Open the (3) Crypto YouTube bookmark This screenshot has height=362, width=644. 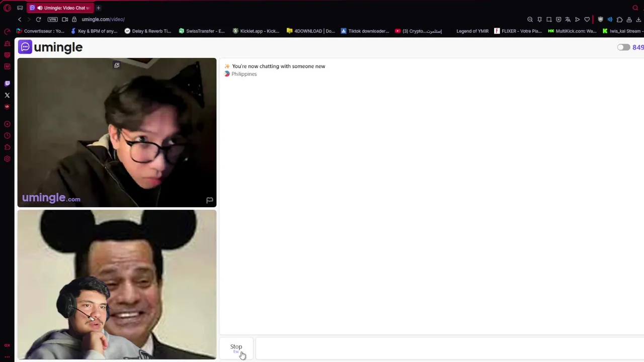tap(418, 31)
